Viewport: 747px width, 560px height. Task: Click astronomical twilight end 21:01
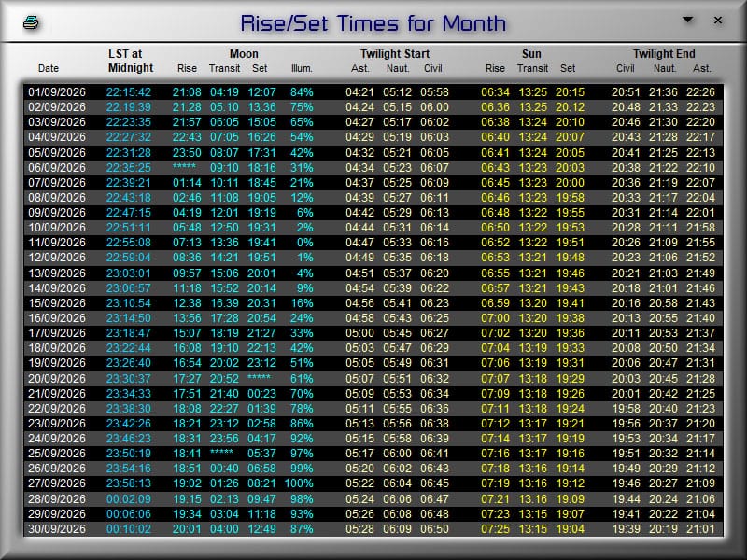701,529
